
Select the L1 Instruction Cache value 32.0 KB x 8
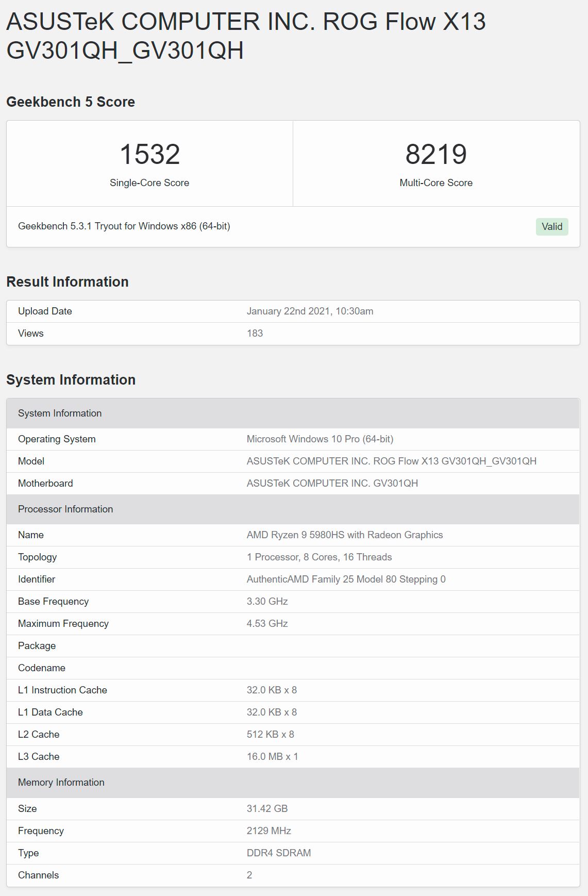pos(272,690)
